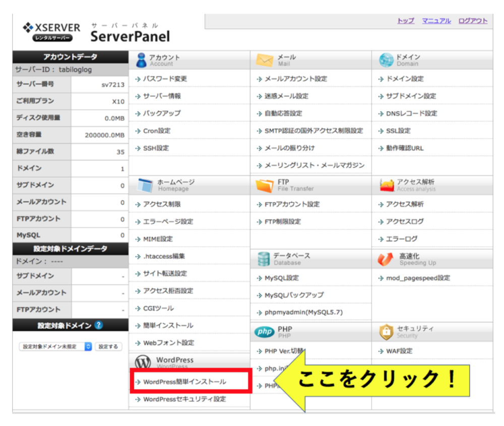Click the 設定する button

(108, 347)
